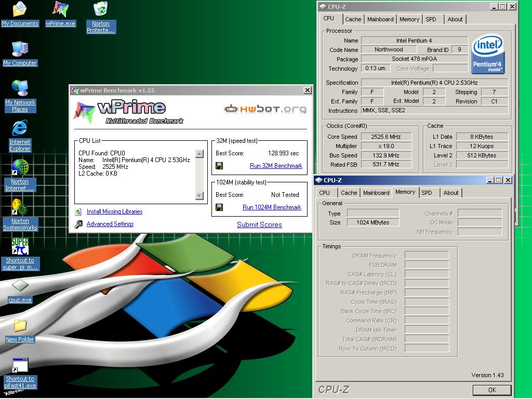The height and width of the screenshot is (399, 532).
Task: Click the 'Not Tested' score text
Action: pyautogui.click(x=285, y=195)
